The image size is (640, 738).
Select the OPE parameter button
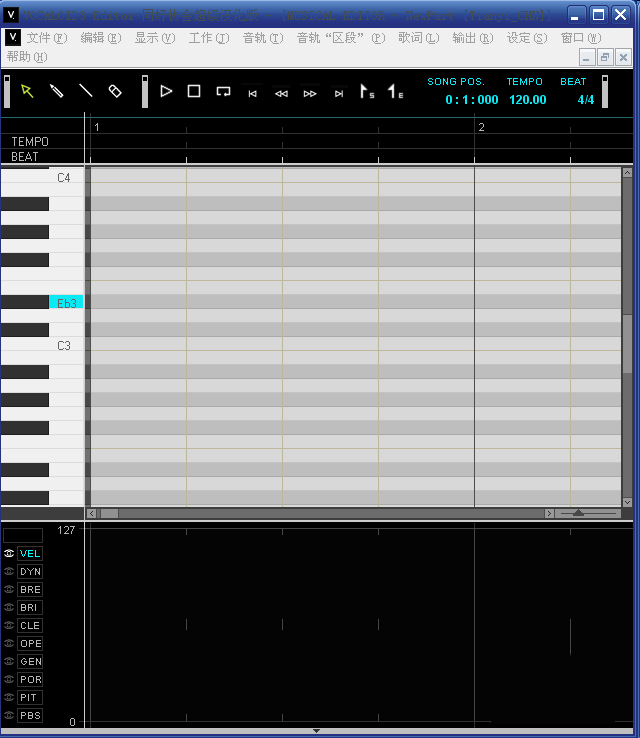click(x=30, y=643)
